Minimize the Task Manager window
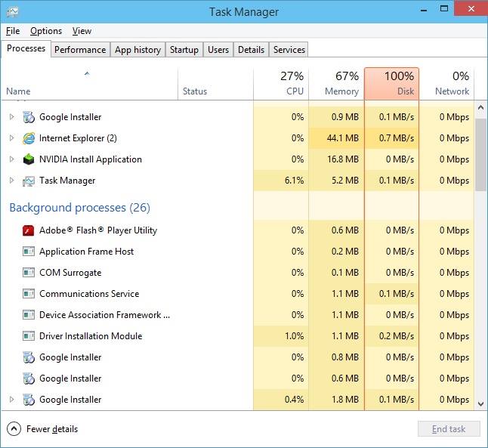 (x=424, y=9)
